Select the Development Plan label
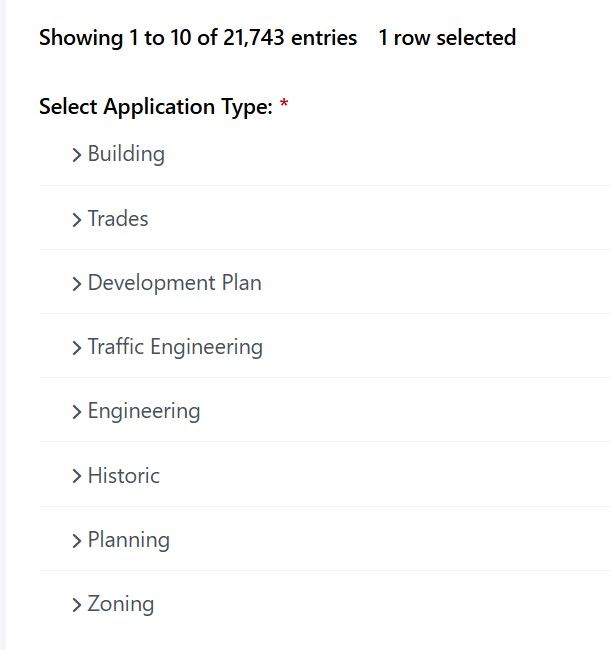Image resolution: width=611 pixels, height=650 pixels. (x=175, y=283)
